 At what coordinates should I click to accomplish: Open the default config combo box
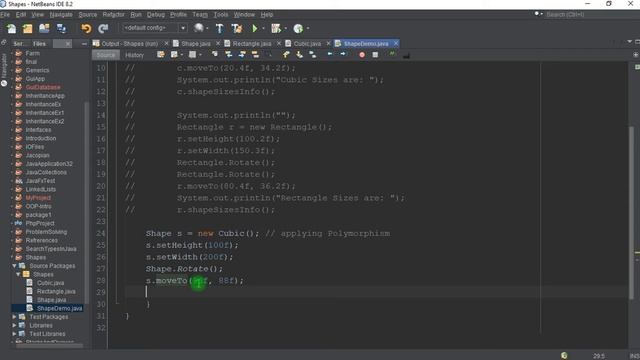point(154,28)
